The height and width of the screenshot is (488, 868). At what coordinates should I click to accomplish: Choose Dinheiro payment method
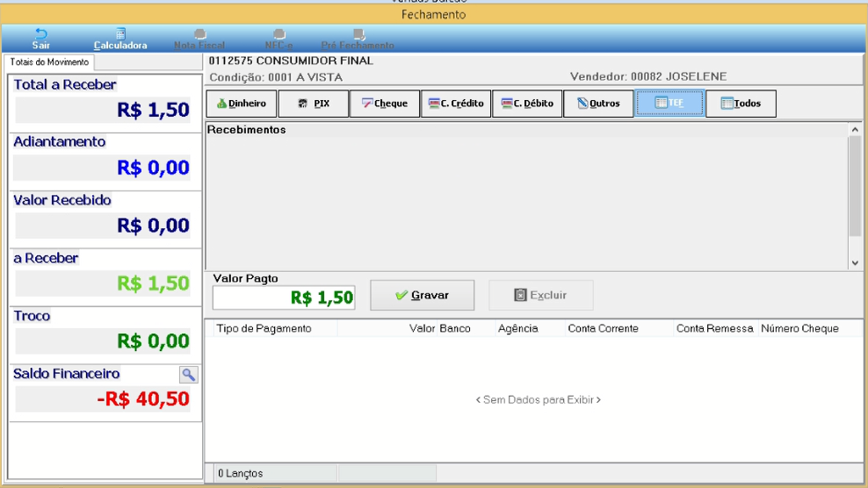pyautogui.click(x=242, y=104)
